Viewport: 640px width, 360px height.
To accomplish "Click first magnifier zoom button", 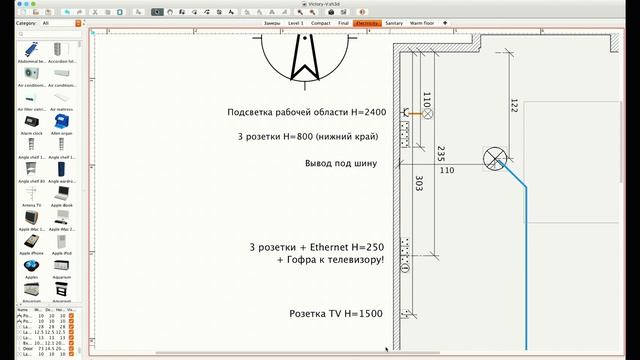I will pos(300,12).
